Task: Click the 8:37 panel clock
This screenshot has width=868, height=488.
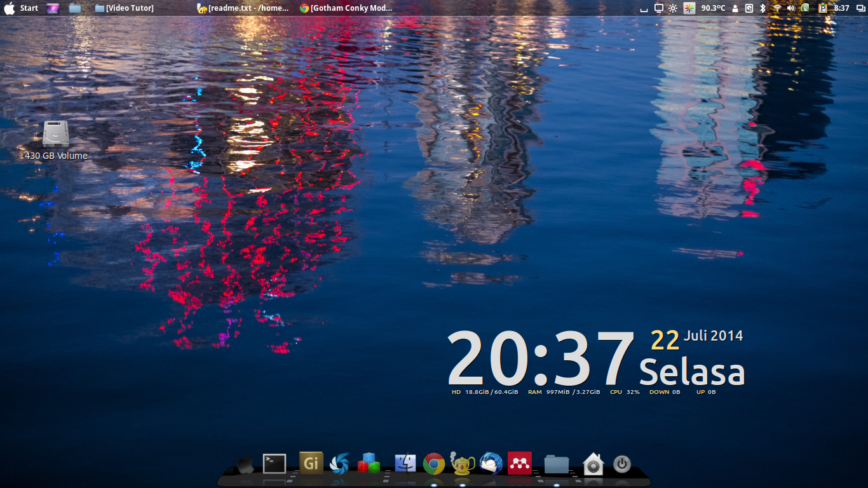Action: click(x=841, y=8)
